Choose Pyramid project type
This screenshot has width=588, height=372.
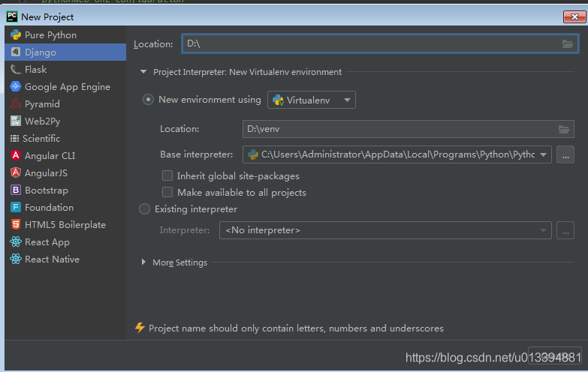coord(65,103)
